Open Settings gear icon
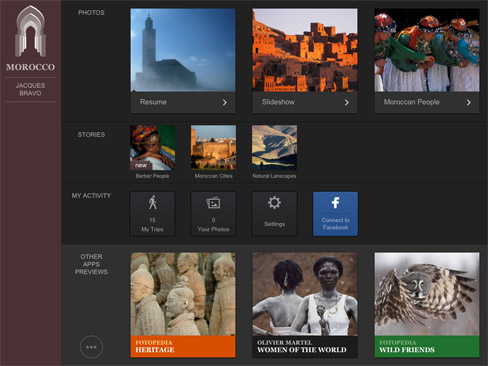The width and height of the screenshot is (488, 366). 274,203
